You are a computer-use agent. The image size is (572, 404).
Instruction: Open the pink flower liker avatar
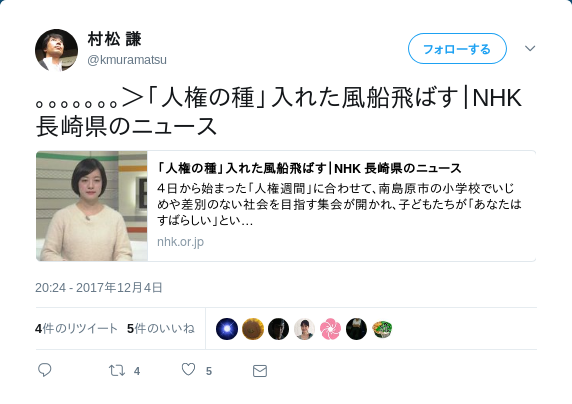(x=331, y=329)
